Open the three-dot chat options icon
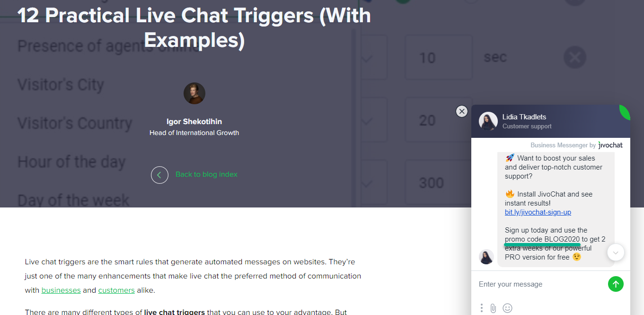 tap(481, 308)
